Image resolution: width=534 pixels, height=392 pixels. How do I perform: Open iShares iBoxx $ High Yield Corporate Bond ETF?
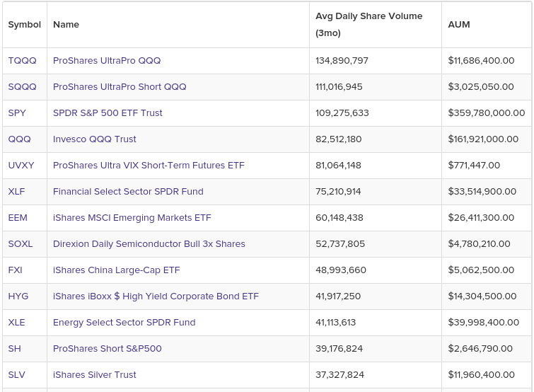click(x=156, y=296)
